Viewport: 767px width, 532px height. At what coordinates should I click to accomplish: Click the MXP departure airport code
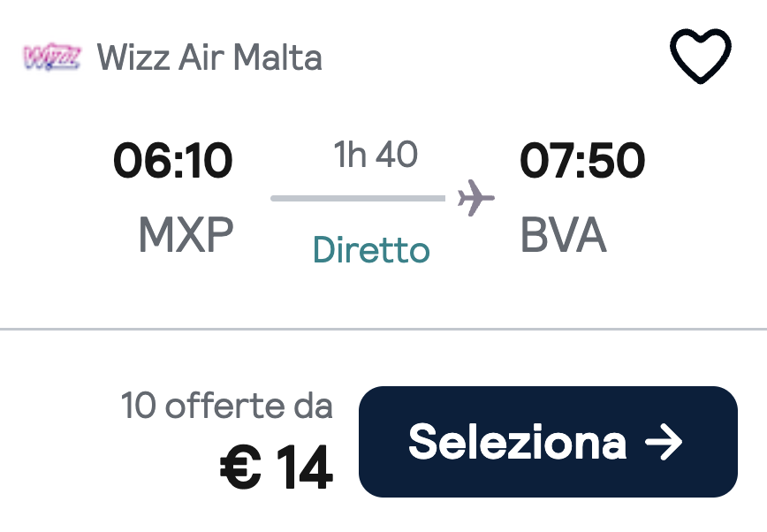[186, 235]
